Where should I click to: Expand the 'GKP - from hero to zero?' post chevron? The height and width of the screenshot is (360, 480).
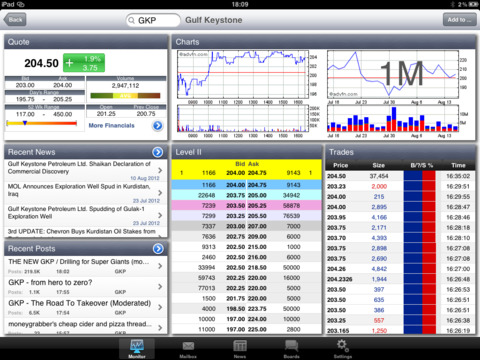pyautogui.click(x=160, y=286)
